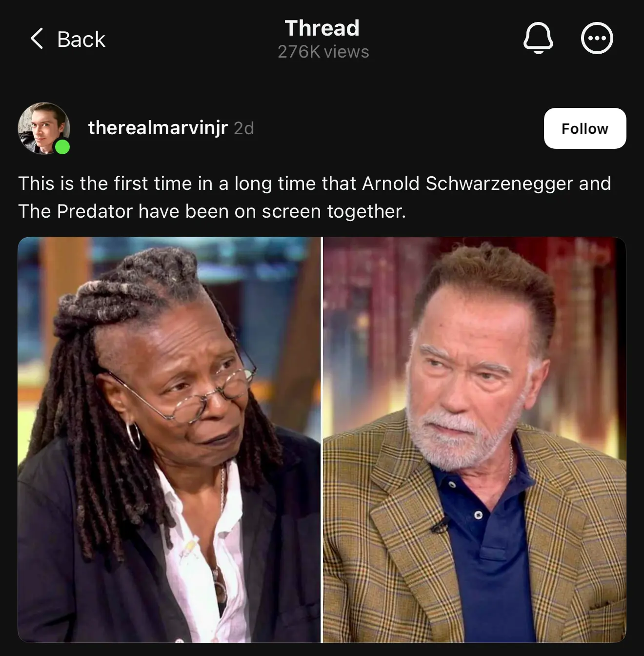Tap the white divider between the photos
The height and width of the screenshot is (656, 644).
click(x=322, y=439)
